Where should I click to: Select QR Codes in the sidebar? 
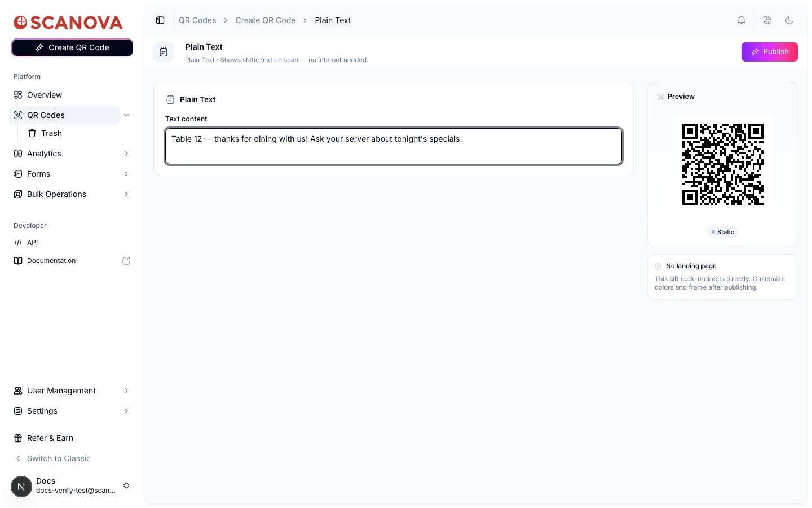click(x=64, y=115)
